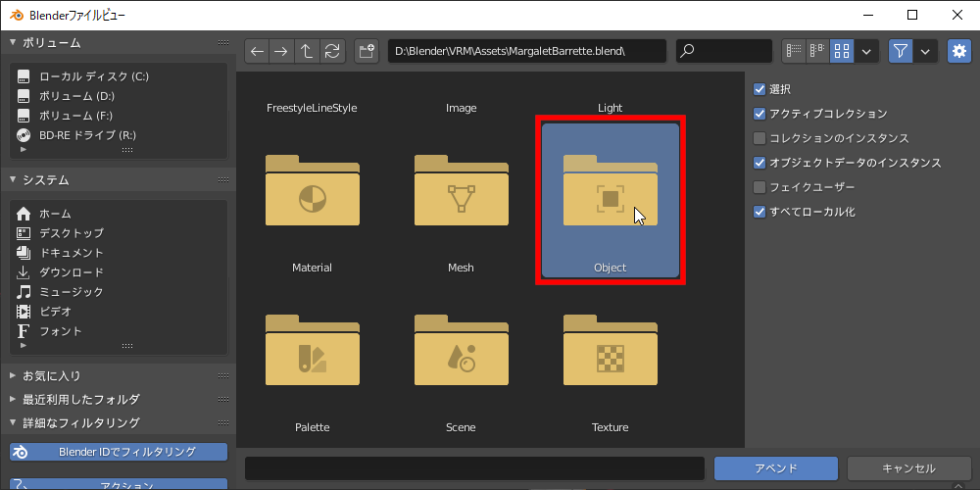
Task: Enable コレクションのインスタンス checkbox
Action: (x=759, y=138)
